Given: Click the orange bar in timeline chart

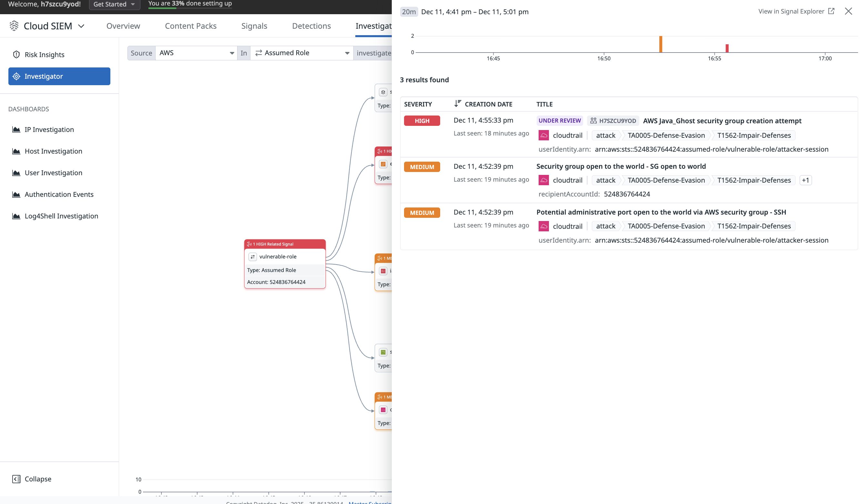Looking at the screenshot, I should click(661, 45).
